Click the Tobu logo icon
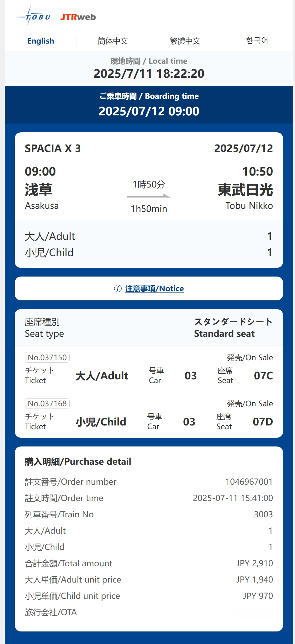 [33, 16]
